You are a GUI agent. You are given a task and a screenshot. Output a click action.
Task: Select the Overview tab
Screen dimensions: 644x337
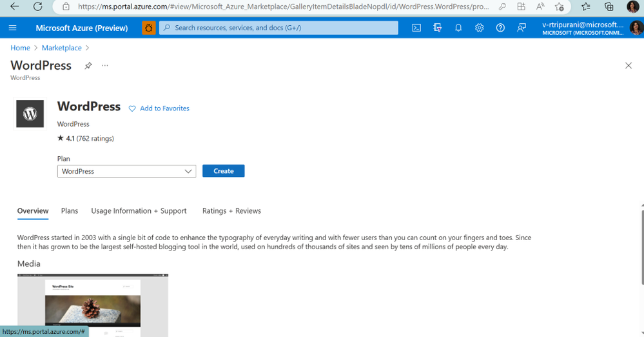pos(33,210)
